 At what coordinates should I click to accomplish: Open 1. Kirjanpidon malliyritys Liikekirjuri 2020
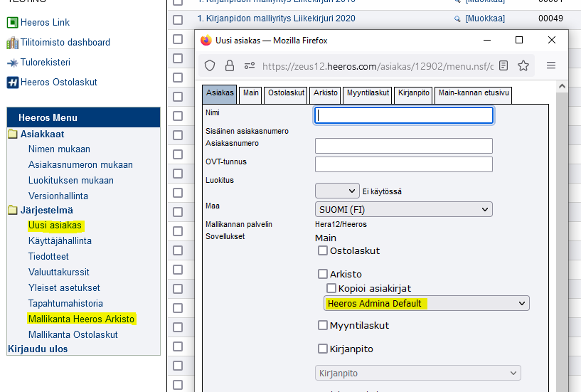pyautogui.click(x=276, y=18)
